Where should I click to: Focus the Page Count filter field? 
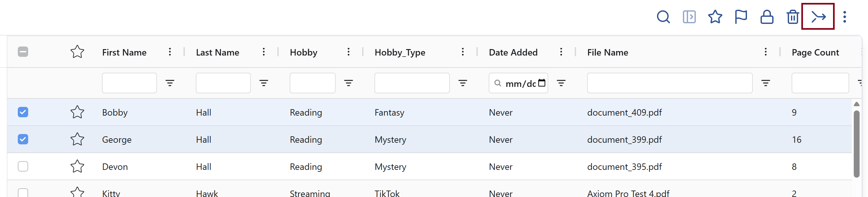click(820, 83)
